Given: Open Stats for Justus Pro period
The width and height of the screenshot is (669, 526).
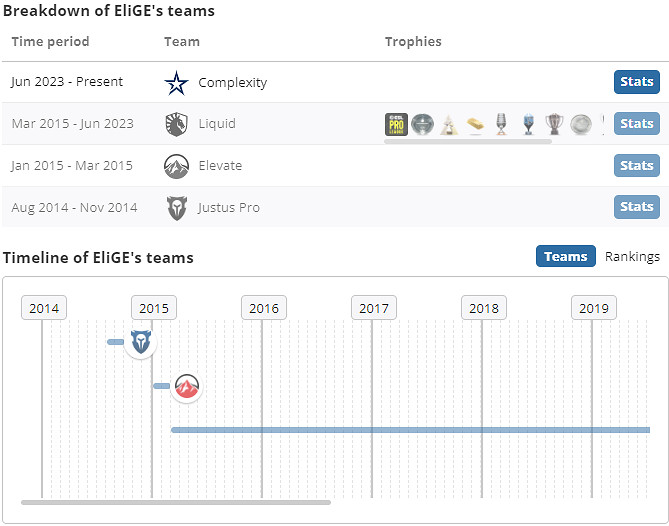Looking at the screenshot, I should point(636,207).
